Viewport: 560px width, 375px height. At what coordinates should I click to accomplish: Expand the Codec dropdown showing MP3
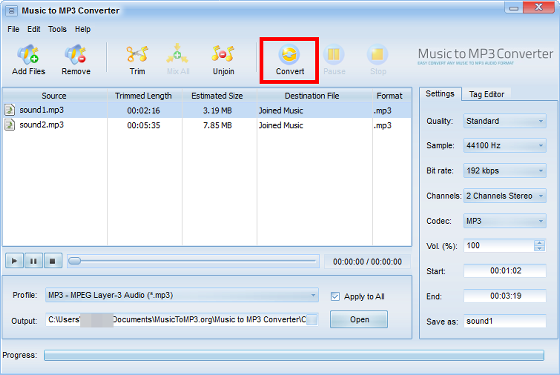click(x=505, y=221)
